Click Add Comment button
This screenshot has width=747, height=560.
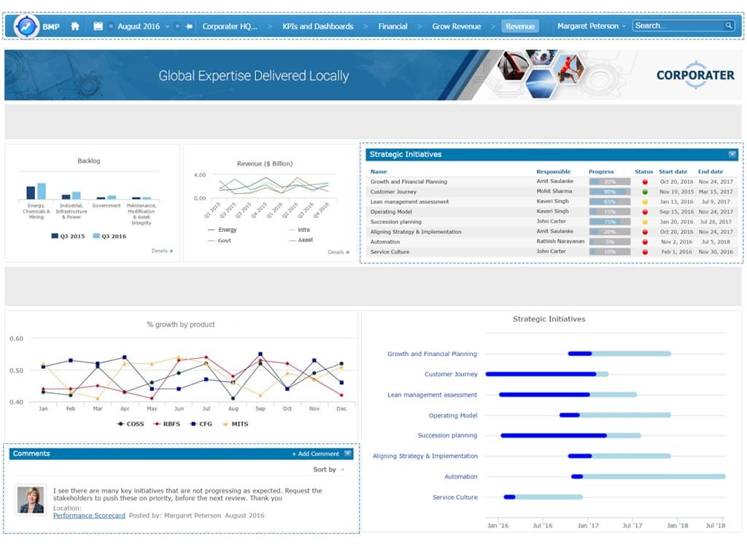coord(316,454)
